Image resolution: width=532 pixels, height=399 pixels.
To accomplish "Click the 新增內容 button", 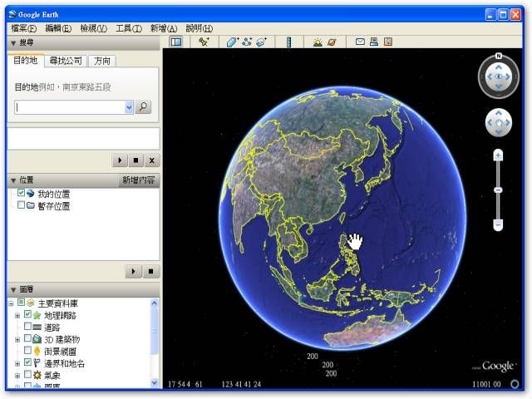I will (138, 180).
